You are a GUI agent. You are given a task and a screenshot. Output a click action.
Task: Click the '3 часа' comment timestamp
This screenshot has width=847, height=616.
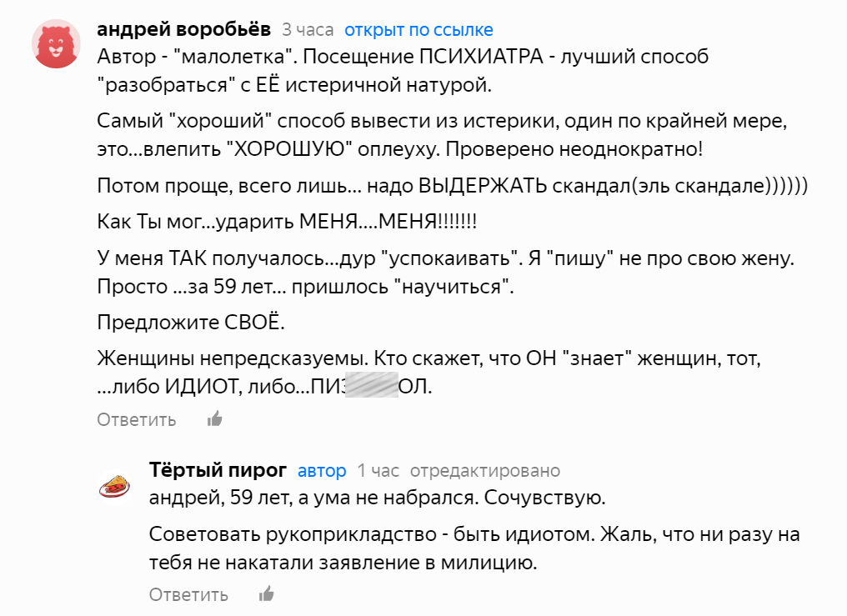[308, 30]
